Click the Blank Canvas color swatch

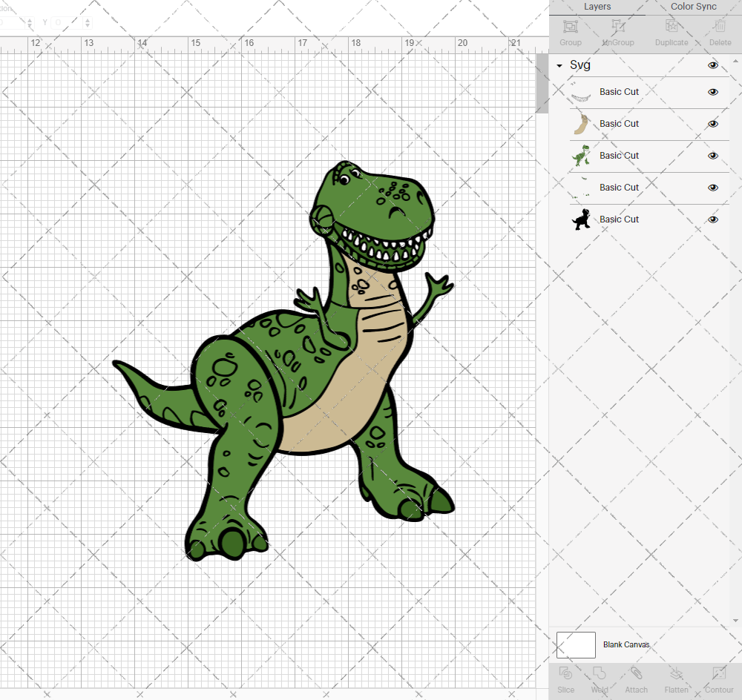click(576, 644)
